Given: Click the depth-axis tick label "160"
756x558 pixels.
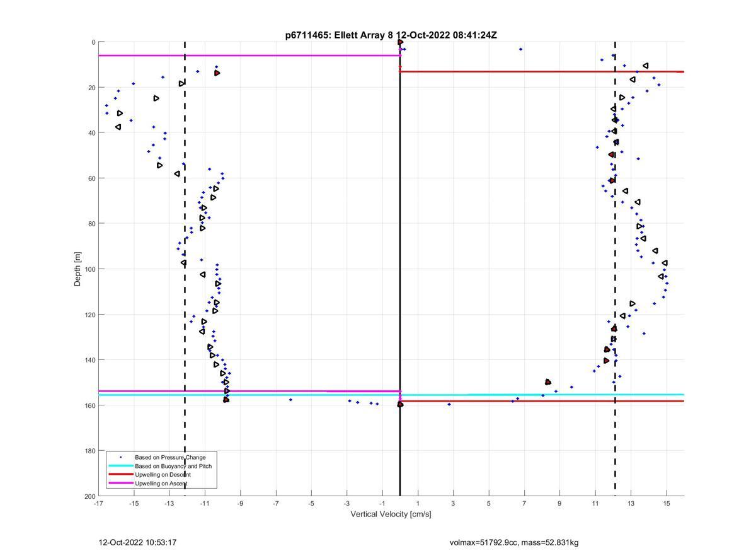Looking at the screenshot, I should click(90, 405).
